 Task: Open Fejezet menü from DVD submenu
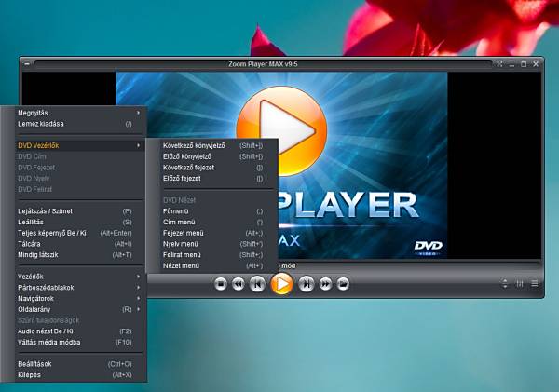pos(217,233)
